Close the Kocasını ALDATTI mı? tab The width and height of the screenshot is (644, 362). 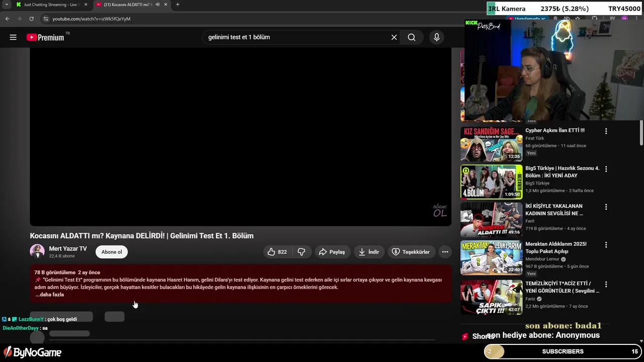click(166, 5)
